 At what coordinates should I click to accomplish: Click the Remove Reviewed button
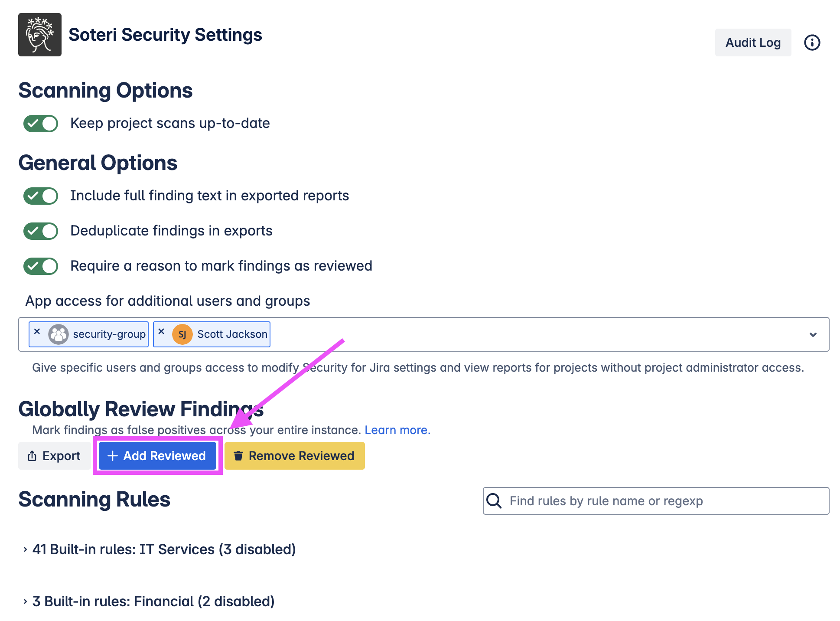295,456
